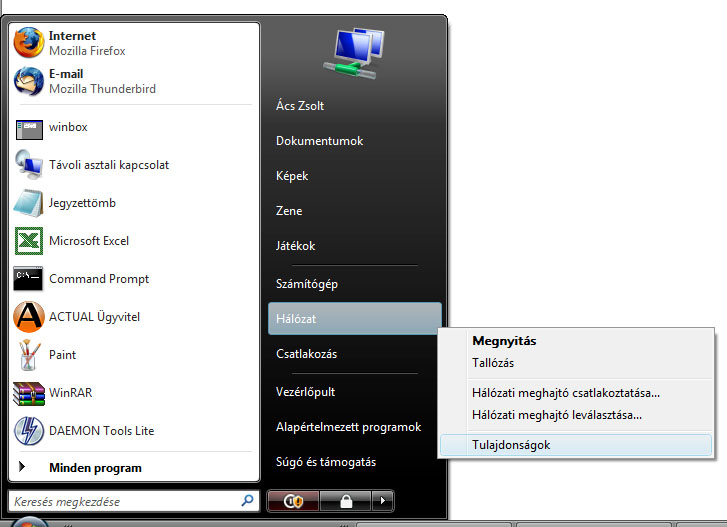Click the network computers picture at top
The width and height of the screenshot is (727, 527).
point(355,54)
